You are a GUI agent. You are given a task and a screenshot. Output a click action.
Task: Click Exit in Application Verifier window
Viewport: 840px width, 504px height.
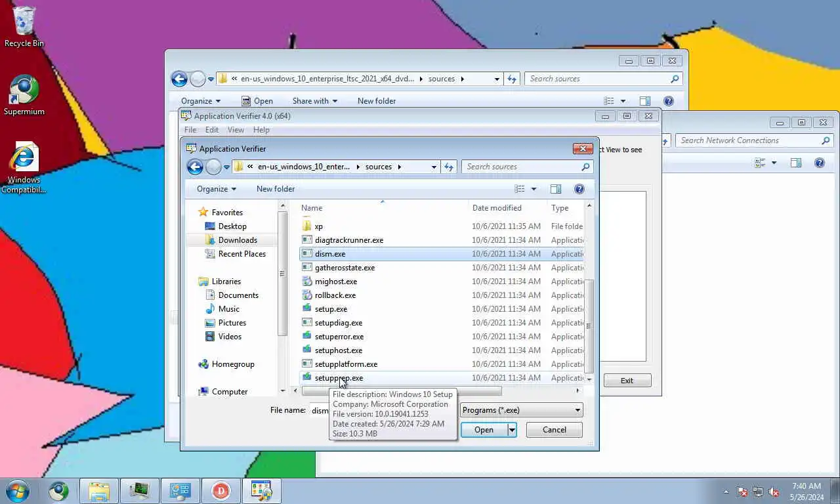[x=627, y=381]
